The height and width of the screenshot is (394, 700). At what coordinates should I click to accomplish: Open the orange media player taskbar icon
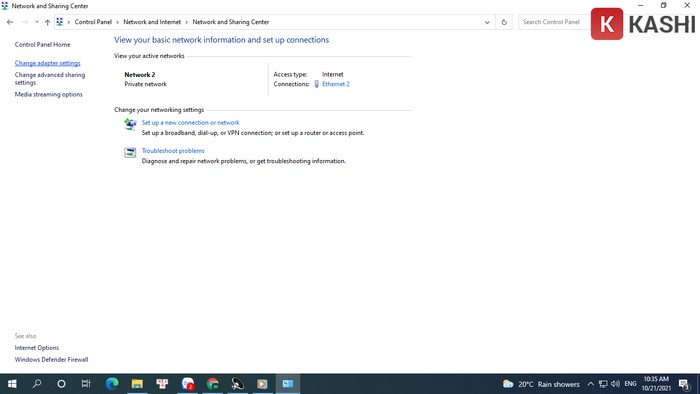262,384
